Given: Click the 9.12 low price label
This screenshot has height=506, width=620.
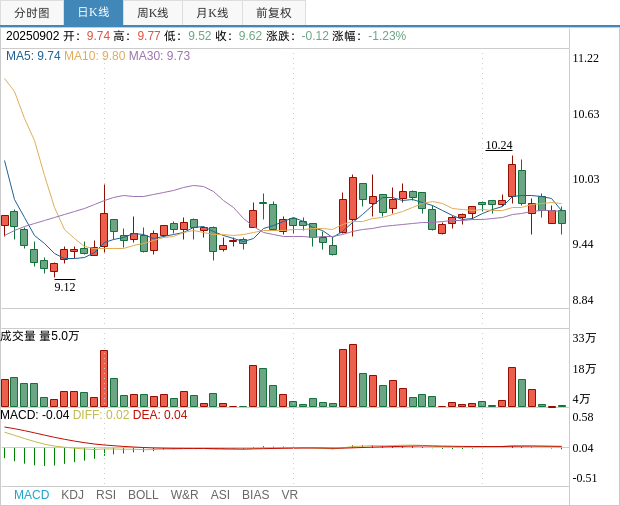Looking at the screenshot, I should point(65,286).
